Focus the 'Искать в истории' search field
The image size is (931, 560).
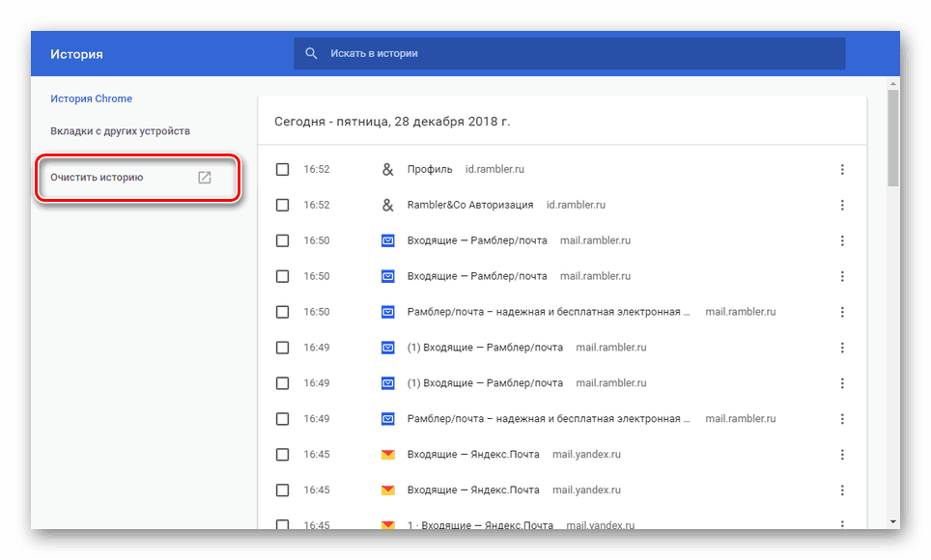pyautogui.click(x=570, y=53)
